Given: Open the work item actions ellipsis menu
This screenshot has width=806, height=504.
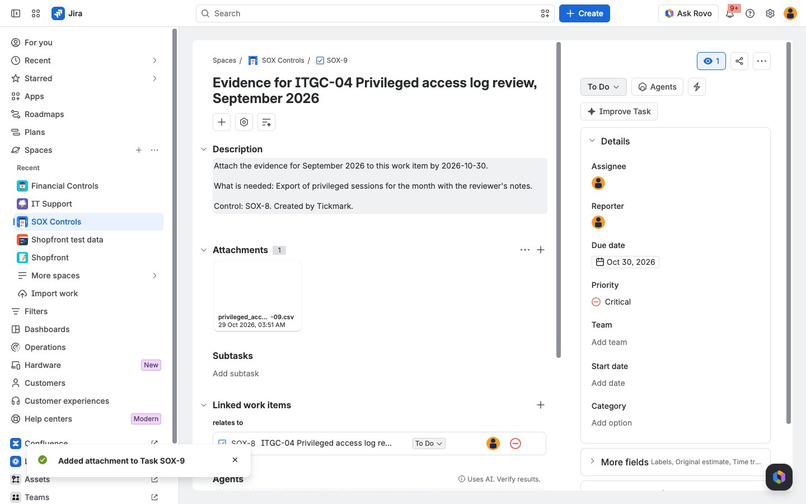Looking at the screenshot, I should tap(761, 61).
